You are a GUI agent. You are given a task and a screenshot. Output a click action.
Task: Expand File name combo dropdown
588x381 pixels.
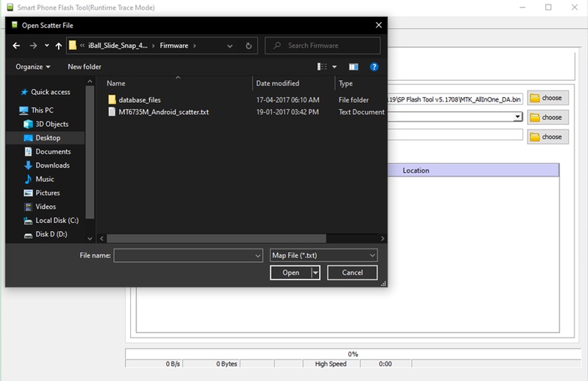tap(258, 256)
